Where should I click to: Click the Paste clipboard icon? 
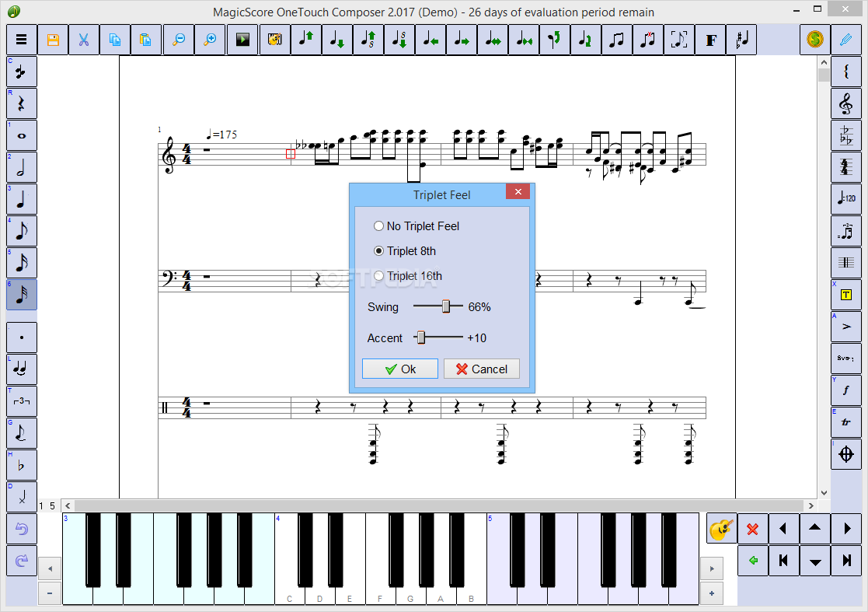pos(145,40)
